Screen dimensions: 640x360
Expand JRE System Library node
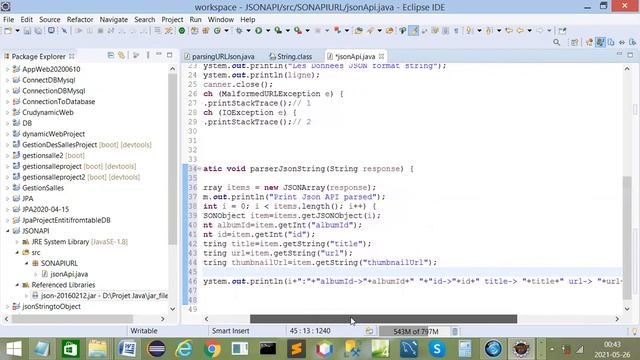(17, 242)
